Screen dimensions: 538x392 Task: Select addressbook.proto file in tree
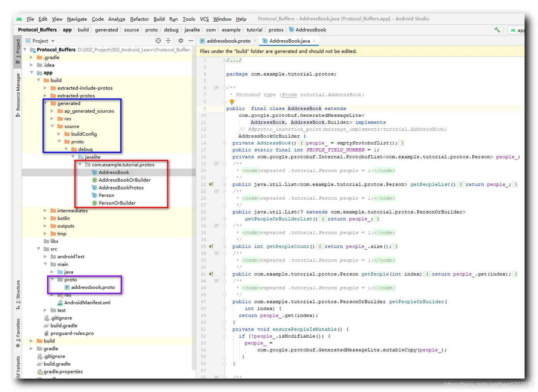click(x=93, y=287)
